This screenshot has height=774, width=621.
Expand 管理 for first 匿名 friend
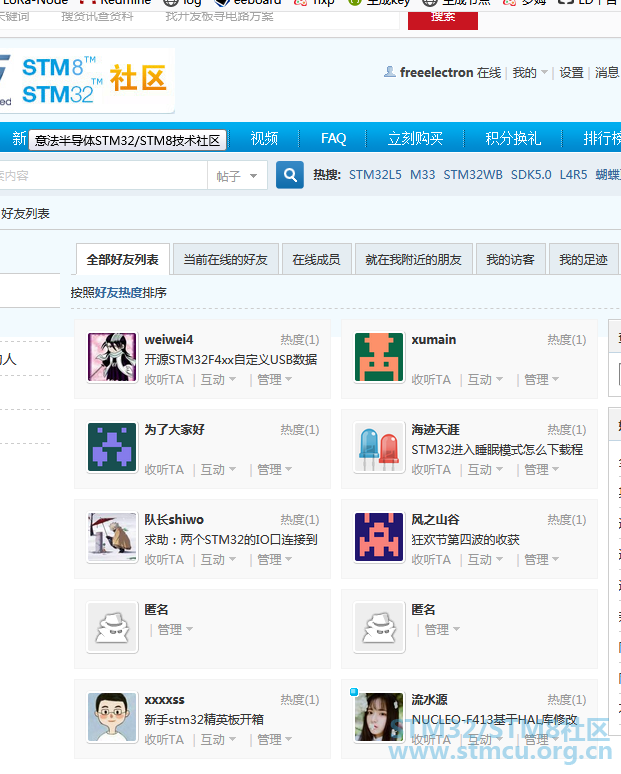point(175,630)
